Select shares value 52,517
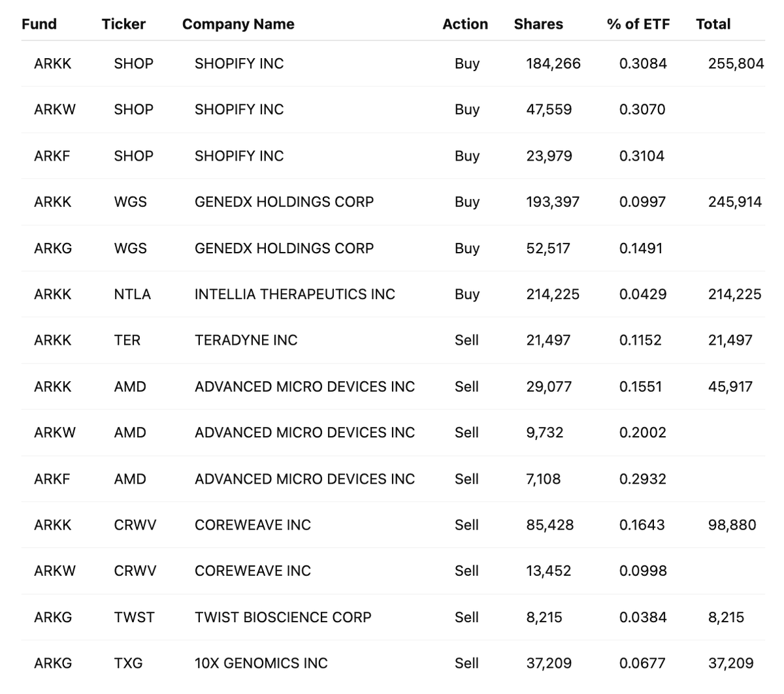Screen dimensions: 784x694 pyautogui.click(x=548, y=248)
